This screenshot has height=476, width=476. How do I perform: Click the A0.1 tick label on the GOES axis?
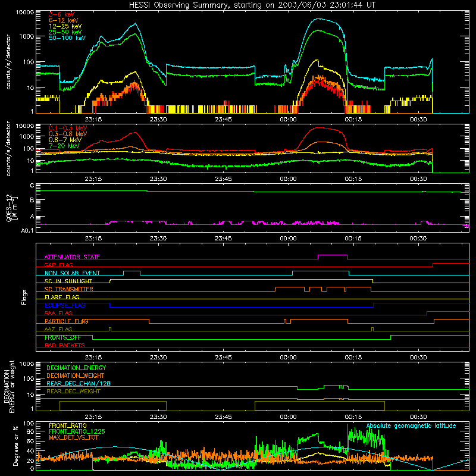(27, 231)
